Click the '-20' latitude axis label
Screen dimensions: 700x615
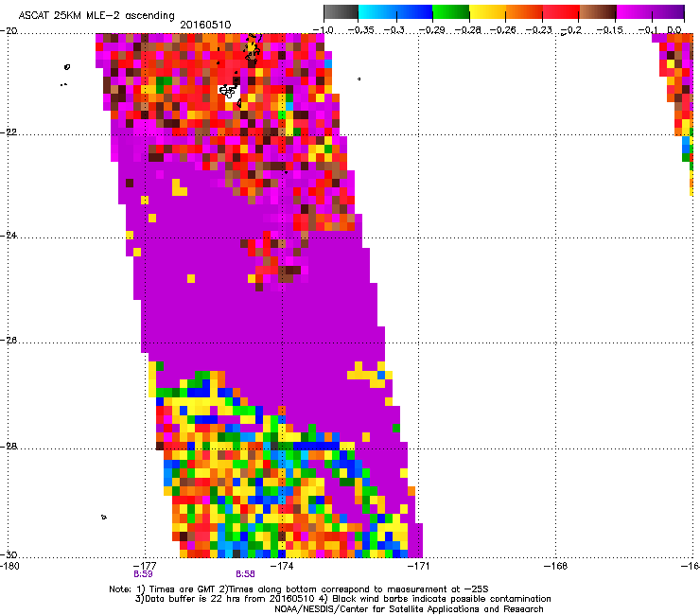tap(9, 31)
